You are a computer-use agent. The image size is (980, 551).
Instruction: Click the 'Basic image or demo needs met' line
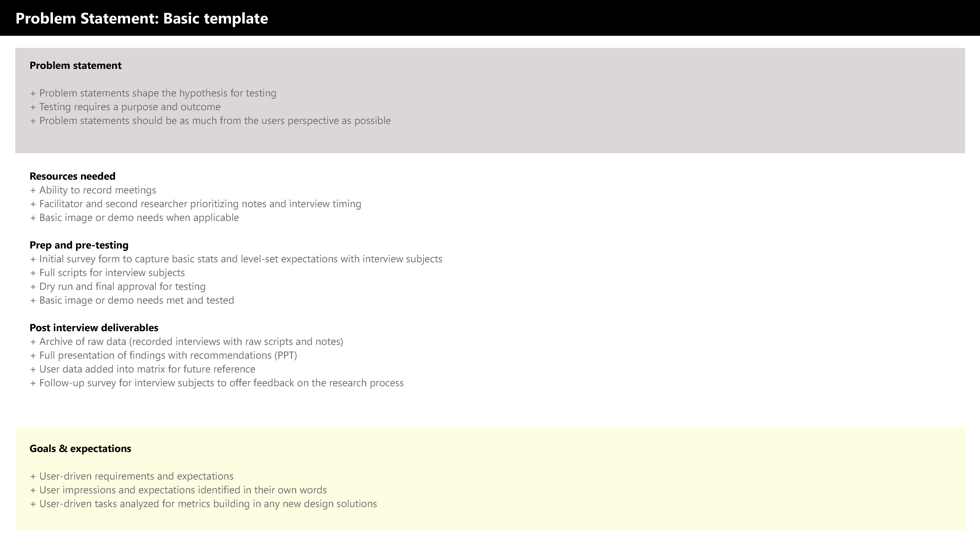[132, 300]
